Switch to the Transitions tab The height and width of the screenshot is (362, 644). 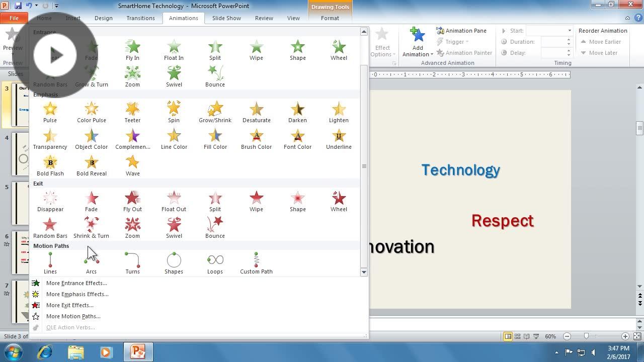point(140,18)
